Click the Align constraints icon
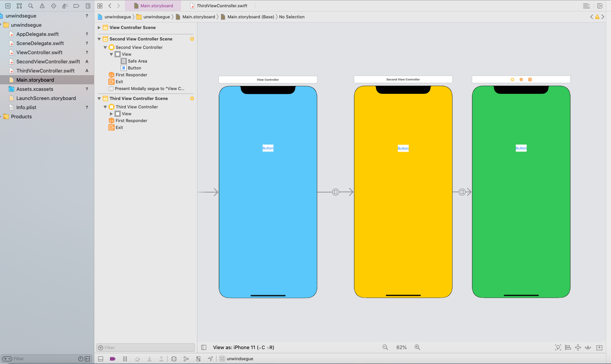This screenshot has width=611, height=364. (x=568, y=347)
